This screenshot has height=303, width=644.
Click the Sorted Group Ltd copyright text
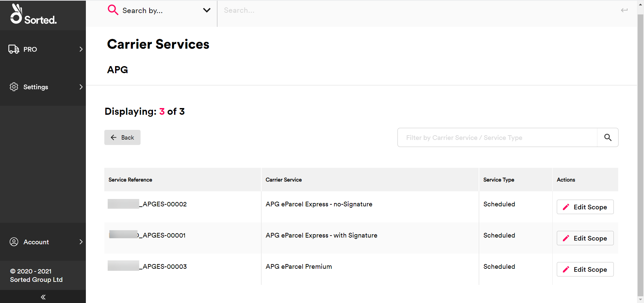pyautogui.click(x=36, y=275)
